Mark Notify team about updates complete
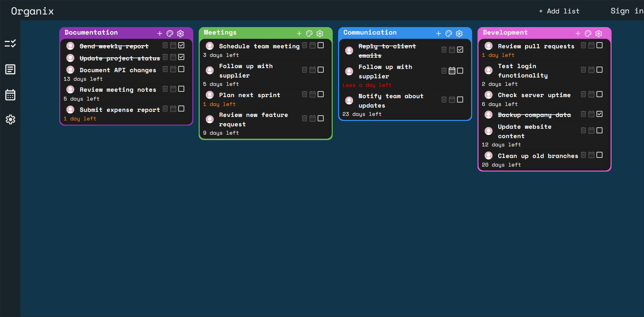 [x=460, y=100]
